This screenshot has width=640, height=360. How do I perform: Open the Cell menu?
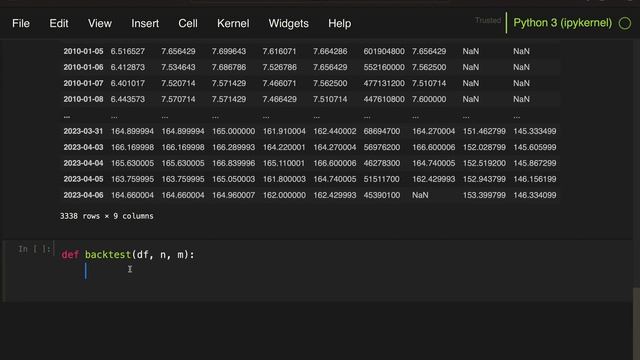188,24
